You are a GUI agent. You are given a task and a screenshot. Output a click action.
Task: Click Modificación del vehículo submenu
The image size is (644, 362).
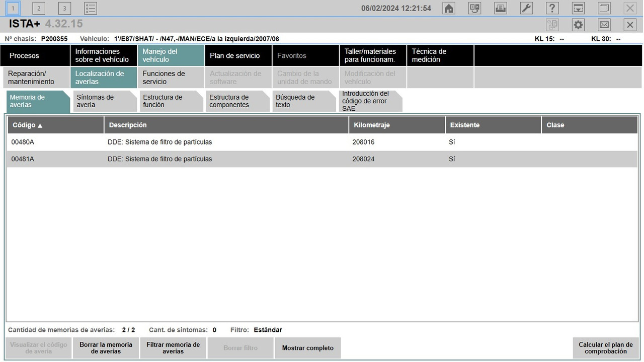tap(373, 78)
